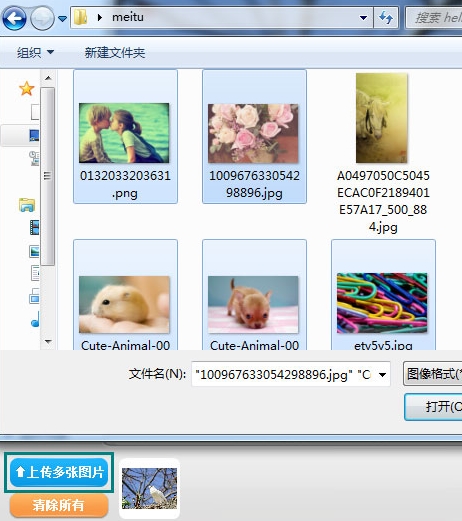Go back with the blue back arrow
462x521 pixels.
pyautogui.click(x=14, y=18)
